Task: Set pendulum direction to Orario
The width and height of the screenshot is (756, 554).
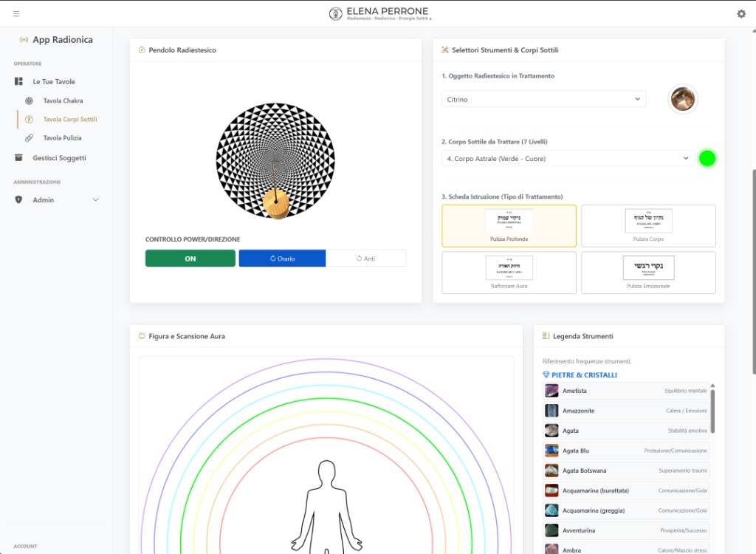Action: pos(282,259)
